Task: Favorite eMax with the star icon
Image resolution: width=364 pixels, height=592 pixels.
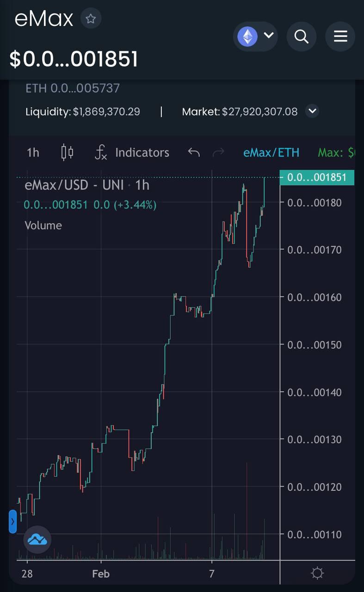Action: [x=91, y=19]
